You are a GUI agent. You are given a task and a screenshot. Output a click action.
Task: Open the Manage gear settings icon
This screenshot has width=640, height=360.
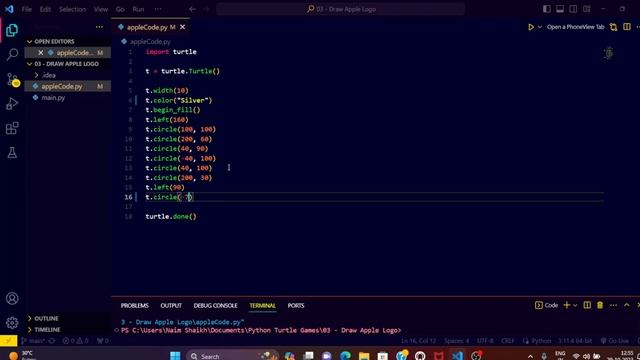[x=12, y=323]
